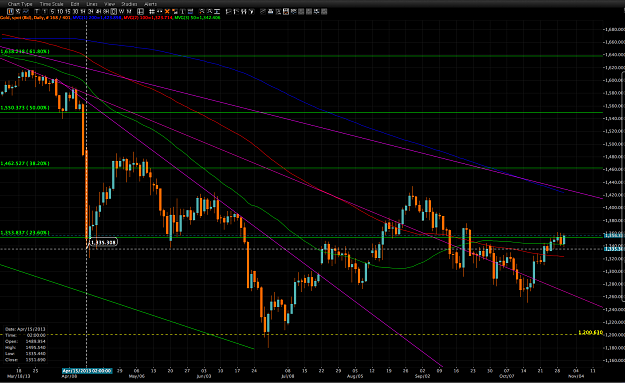
Task: Click the yellow 1,200.610 price label
Action: click(590, 332)
